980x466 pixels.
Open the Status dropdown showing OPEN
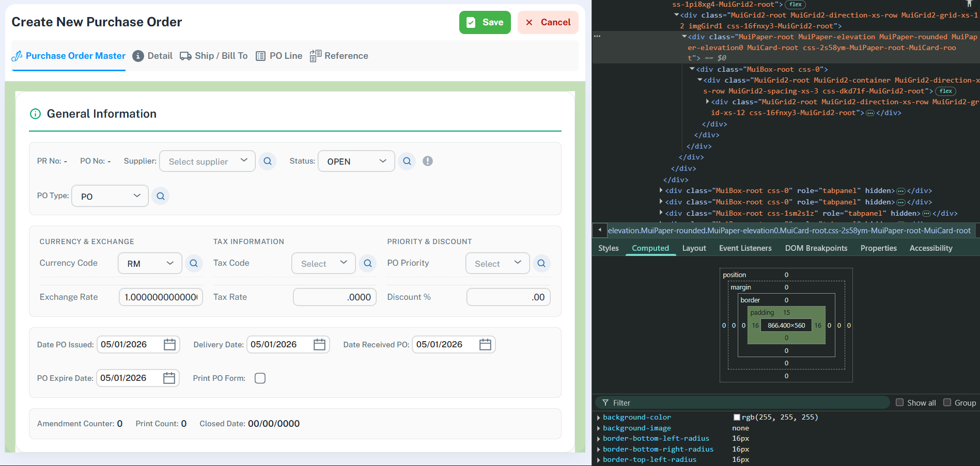pos(356,162)
